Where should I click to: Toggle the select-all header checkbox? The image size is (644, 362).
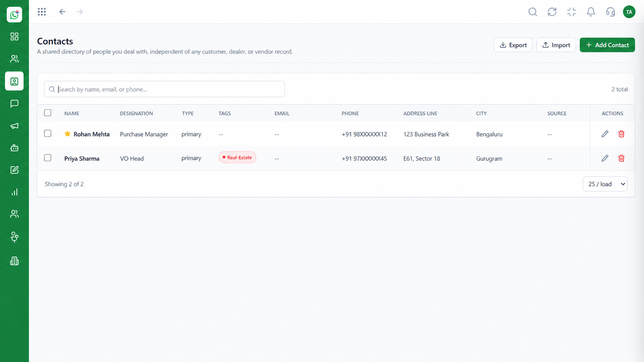click(x=48, y=113)
